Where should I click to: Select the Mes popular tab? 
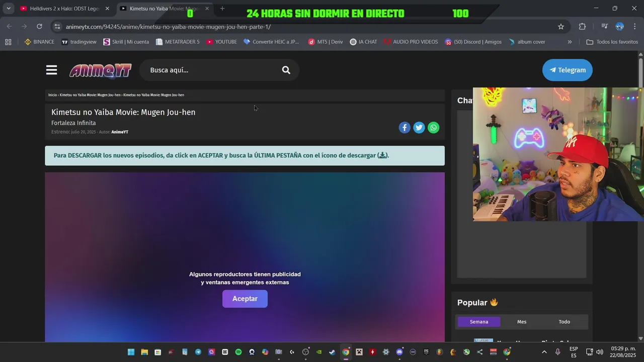[522, 322]
